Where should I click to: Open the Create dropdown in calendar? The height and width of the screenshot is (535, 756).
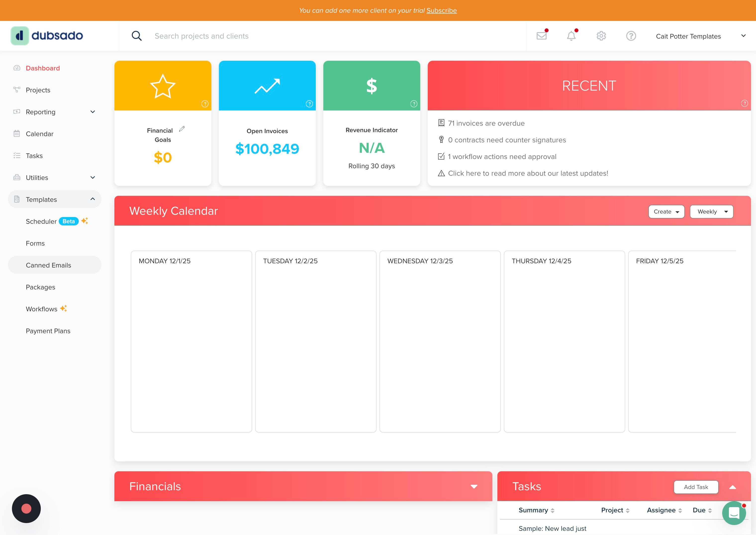point(666,212)
